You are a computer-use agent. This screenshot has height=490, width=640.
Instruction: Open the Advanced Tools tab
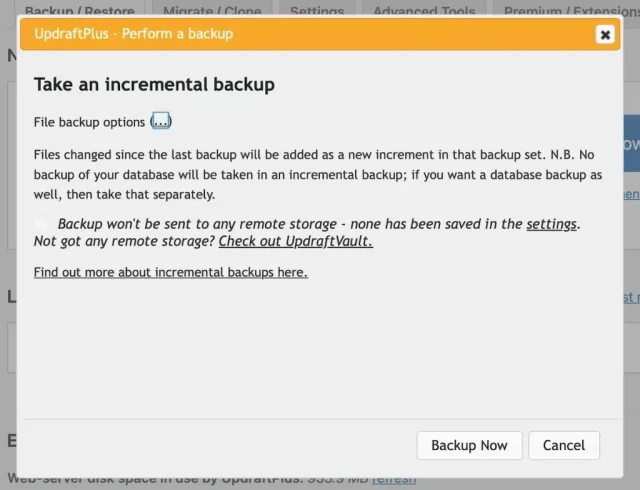(425, 11)
